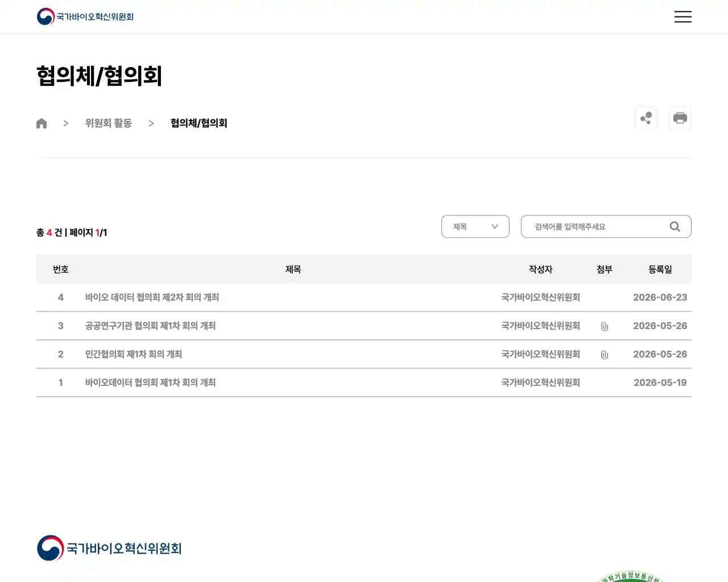Click the date 2026-06-23
The width and height of the screenshot is (728, 582).
660,297
